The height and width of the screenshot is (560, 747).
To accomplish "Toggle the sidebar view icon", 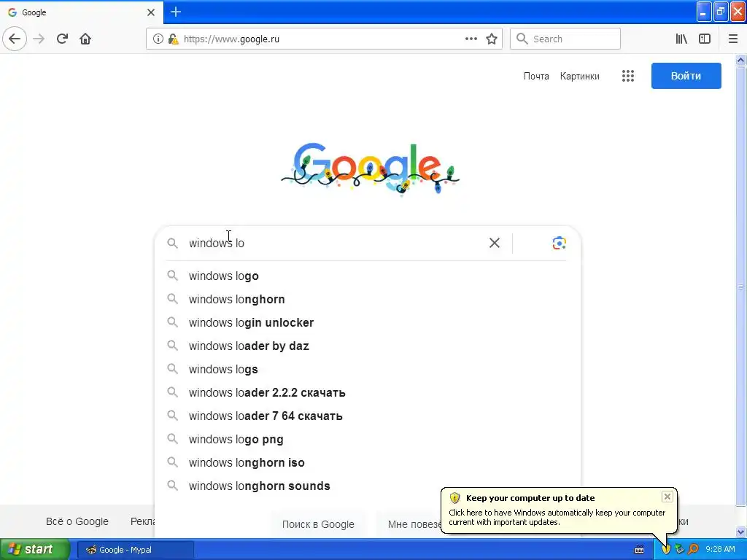I will tap(705, 39).
